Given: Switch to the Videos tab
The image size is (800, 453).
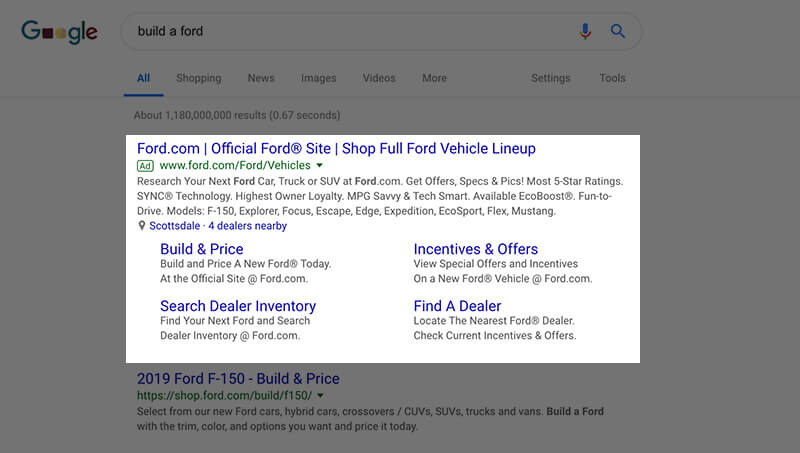Looking at the screenshot, I should click(x=379, y=78).
